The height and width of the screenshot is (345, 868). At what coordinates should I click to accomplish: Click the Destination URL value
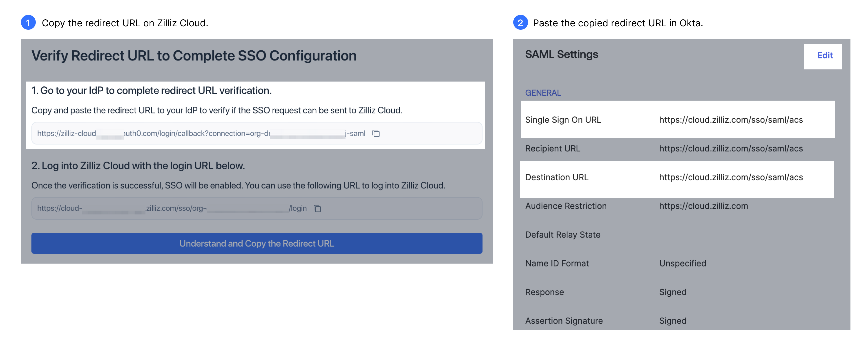[x=731, y=177]
